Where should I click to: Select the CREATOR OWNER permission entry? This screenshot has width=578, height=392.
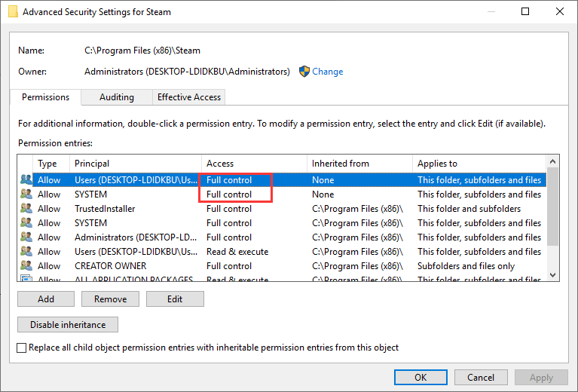(282, 266)
